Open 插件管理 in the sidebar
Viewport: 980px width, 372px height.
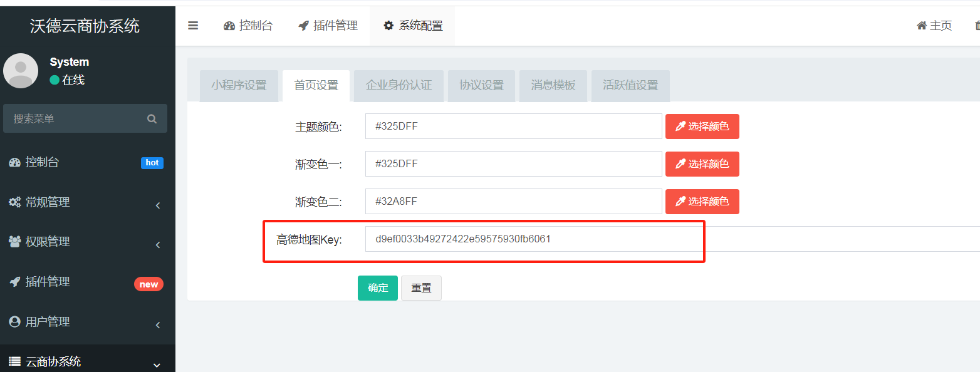point(88,282)
